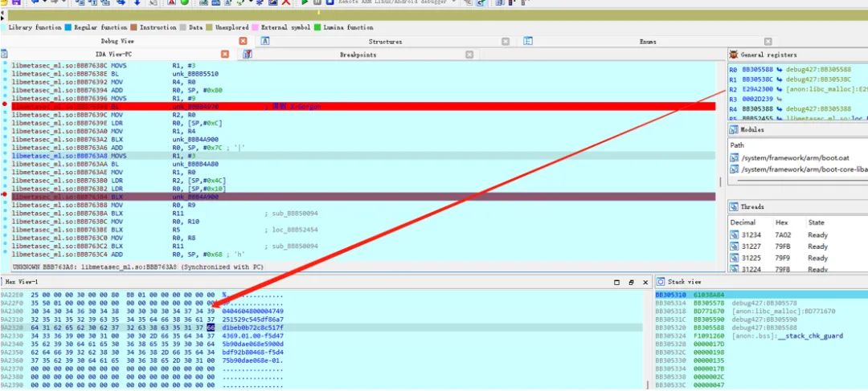This screenshot has height=391, width=868.
Task: Click the Modules panel icon
Action: tap(734, 129)
